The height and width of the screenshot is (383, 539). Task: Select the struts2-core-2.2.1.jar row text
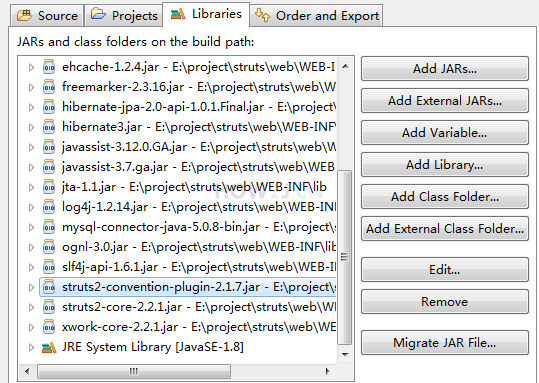199,307
